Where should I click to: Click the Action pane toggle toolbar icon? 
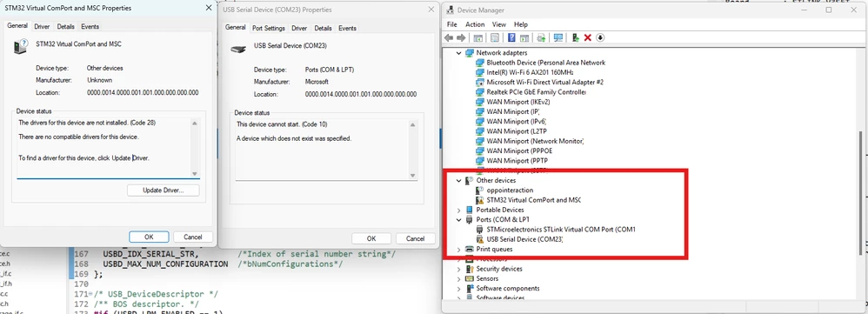pyautogui.click(x=524, y=37)
